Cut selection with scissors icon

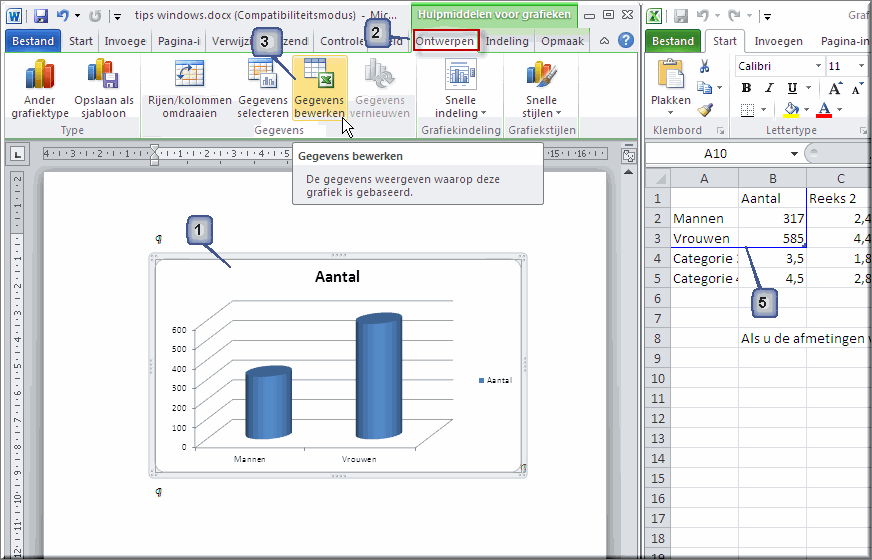[x=704, y=67]
